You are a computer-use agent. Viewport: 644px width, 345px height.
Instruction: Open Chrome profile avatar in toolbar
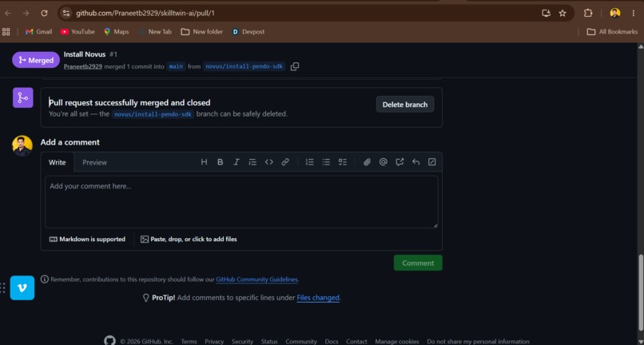614,13
